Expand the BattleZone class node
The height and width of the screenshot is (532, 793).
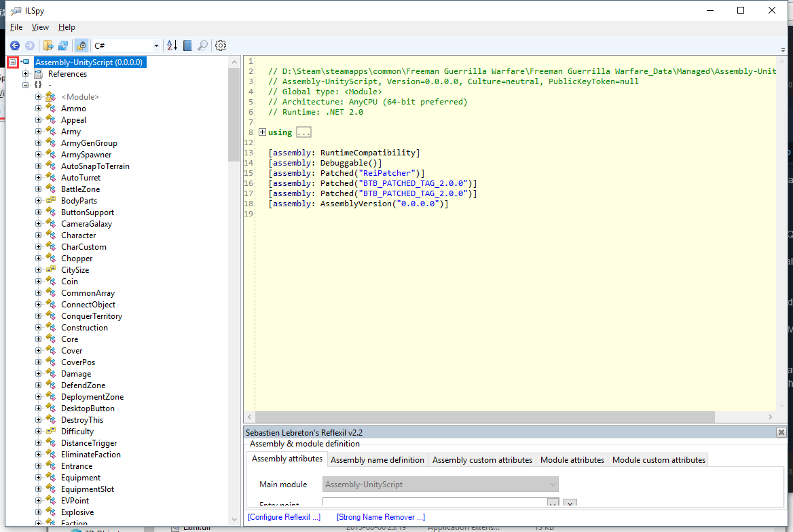(x=39, y=189)
